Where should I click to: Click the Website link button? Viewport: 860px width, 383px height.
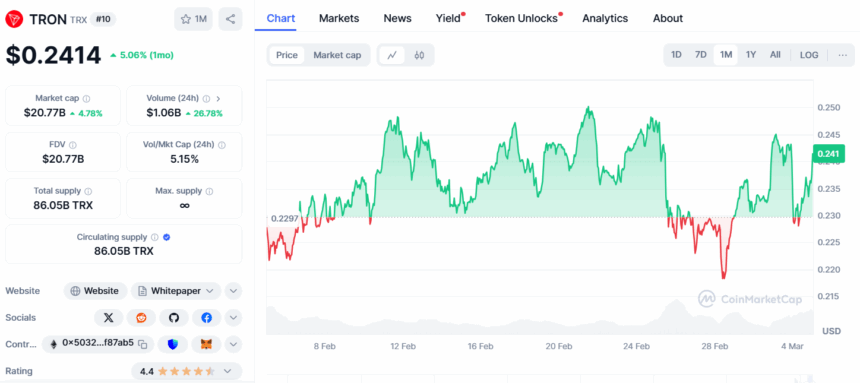[95, 291]
